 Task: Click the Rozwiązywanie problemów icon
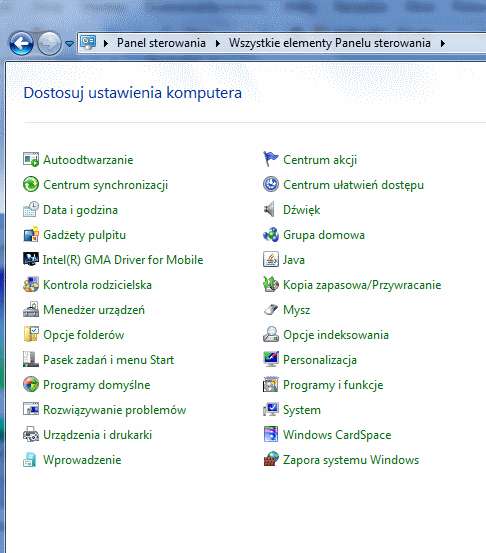(x=31, y=410)
